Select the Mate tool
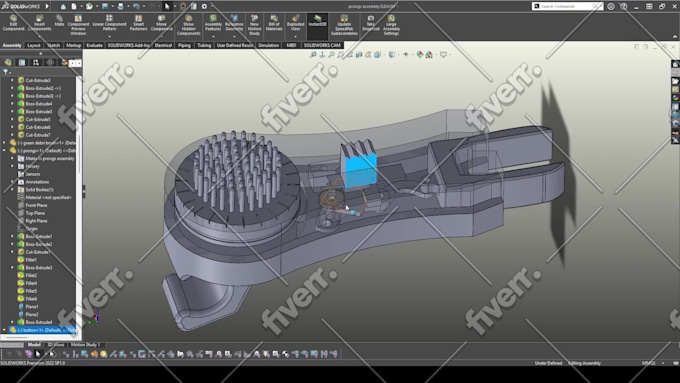The image size is (680, 383). click(x=59, y=21)
